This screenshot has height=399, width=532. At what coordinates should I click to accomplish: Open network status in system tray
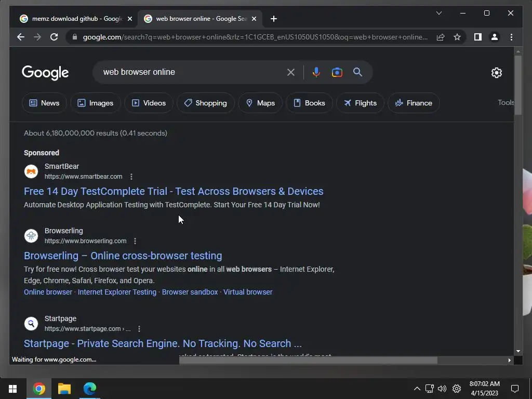coord(430,389)
